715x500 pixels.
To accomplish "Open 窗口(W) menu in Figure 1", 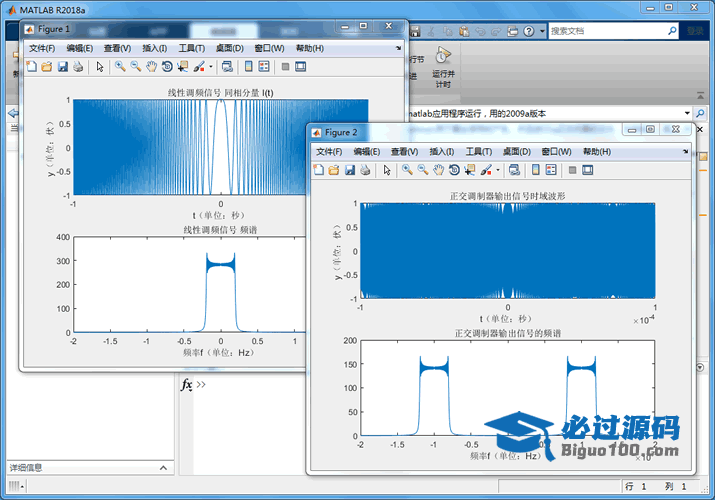I will tap(269, 48).
